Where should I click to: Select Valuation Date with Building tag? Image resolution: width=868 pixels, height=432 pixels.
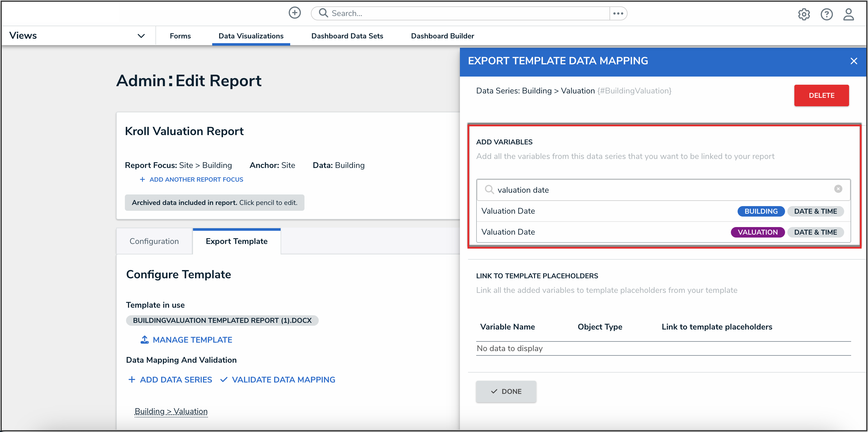pyautogui.click(x=508, y=211)
